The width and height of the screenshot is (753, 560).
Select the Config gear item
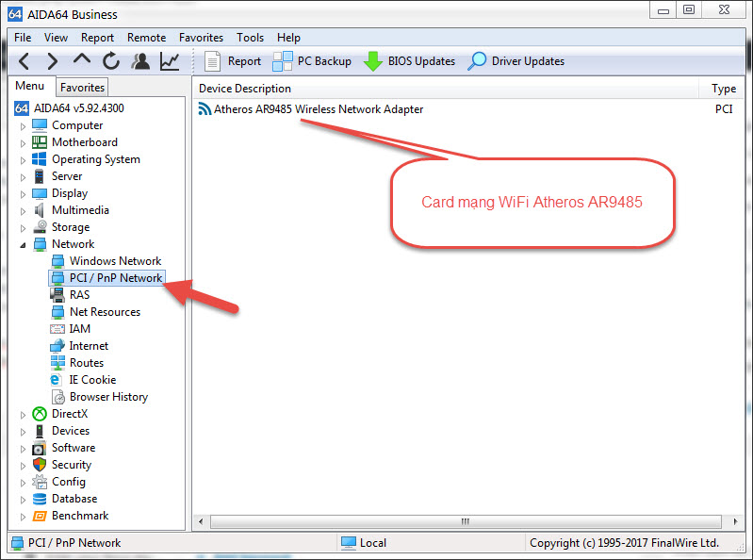click(x=69, y=482)
